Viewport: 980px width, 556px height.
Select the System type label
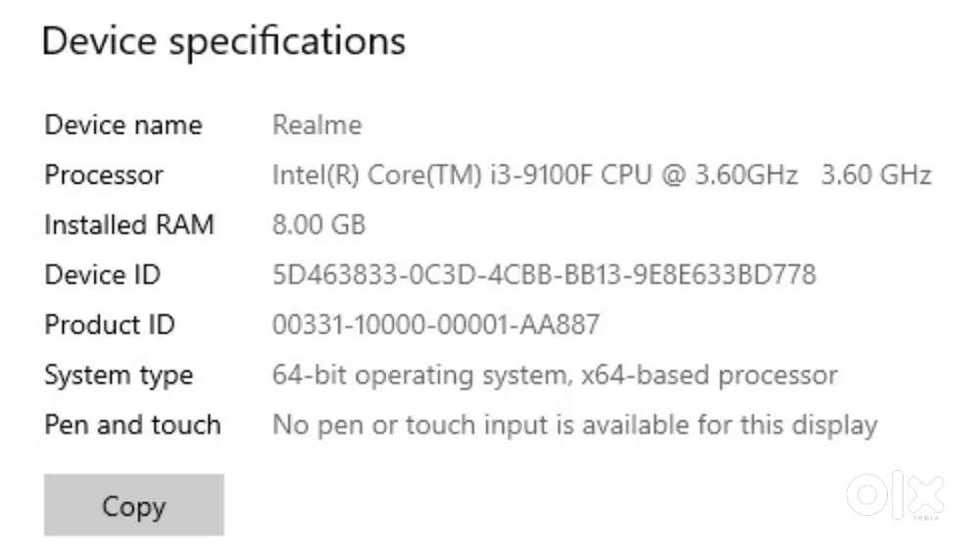point(119,375)
